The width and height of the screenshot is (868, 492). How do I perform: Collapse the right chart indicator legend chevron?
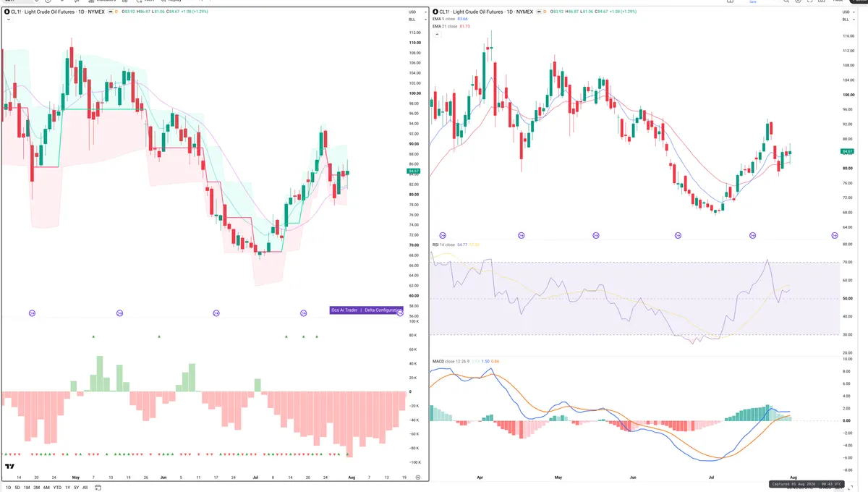(435, 34)
